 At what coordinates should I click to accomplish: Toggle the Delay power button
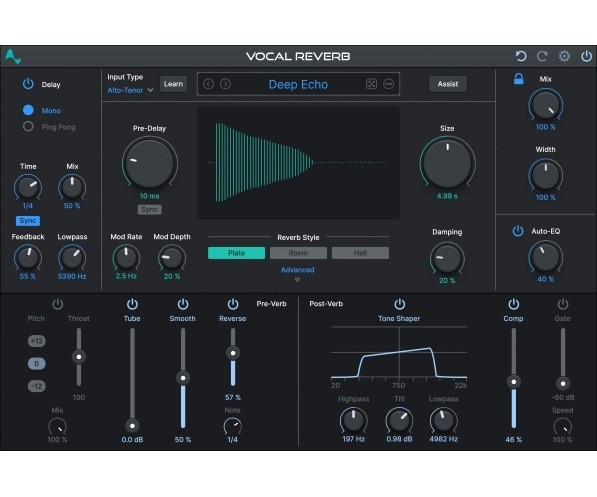[28, 84]
